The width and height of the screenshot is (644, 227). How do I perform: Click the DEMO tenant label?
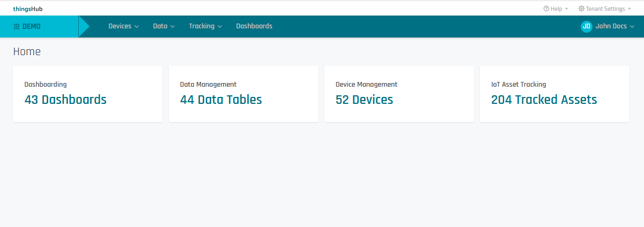click(31, 26)
